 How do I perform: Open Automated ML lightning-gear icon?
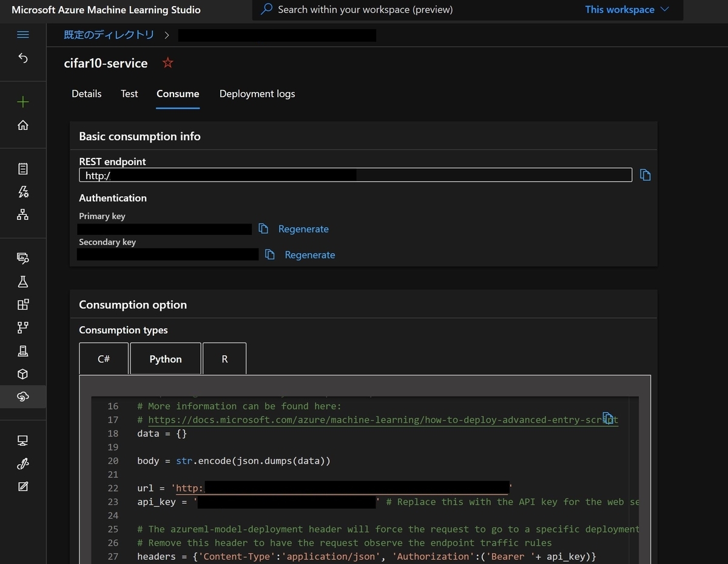22,192
